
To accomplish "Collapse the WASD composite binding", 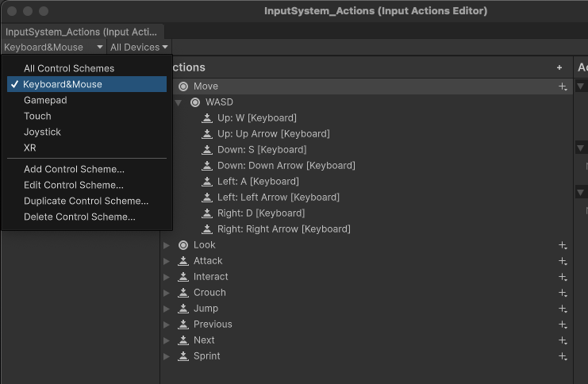I will coord(179,102).
